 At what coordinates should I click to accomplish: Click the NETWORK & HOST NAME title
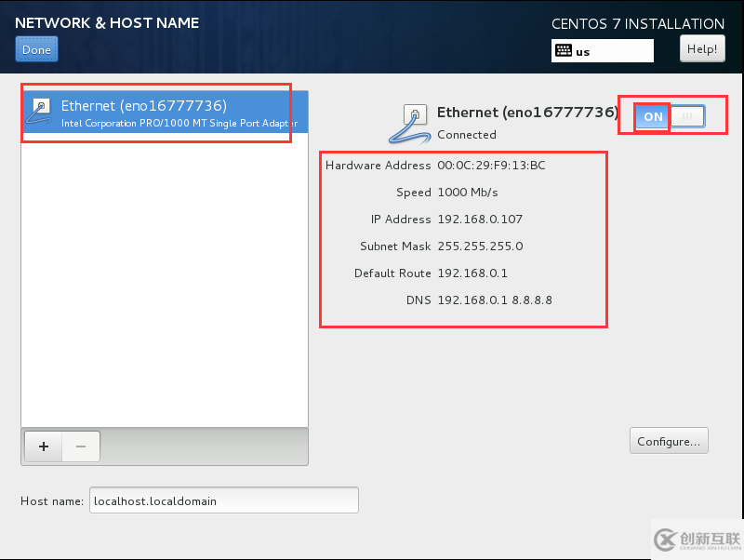click(107, 22)
